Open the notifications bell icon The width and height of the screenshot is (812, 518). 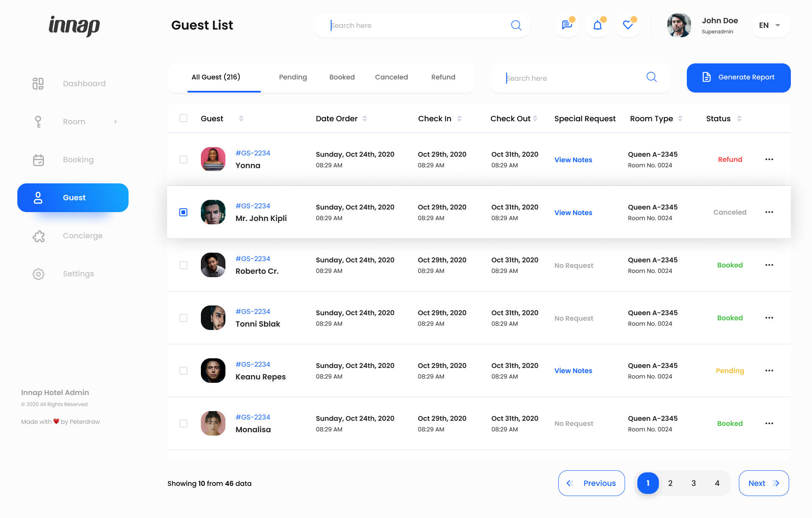(x=597, y=25)
